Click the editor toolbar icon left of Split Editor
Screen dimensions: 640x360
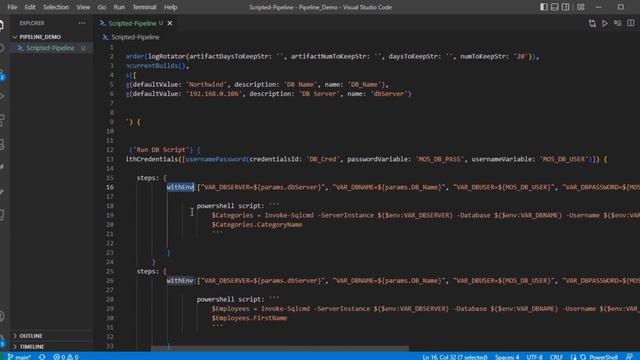pos(618,23)
